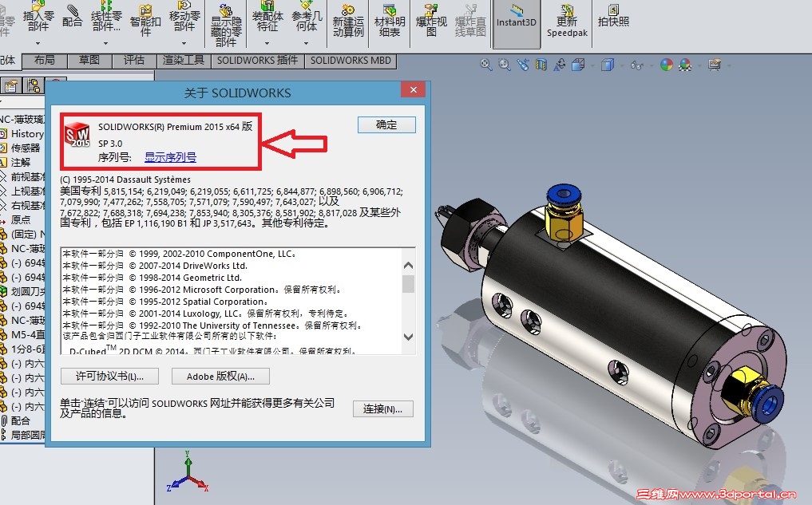
Task: Click the scroll down arrow in credits list
Action: [x=408, y=337]
